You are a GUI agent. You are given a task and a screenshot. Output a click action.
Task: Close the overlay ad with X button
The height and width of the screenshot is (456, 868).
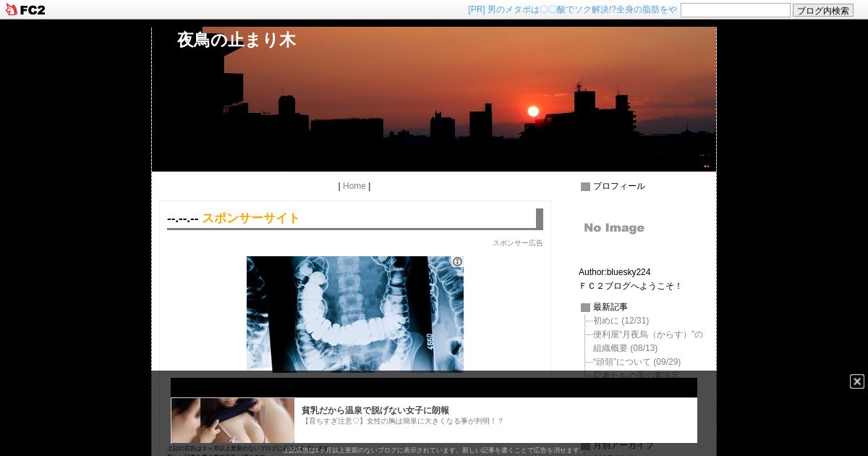click(x=857, y=381)
